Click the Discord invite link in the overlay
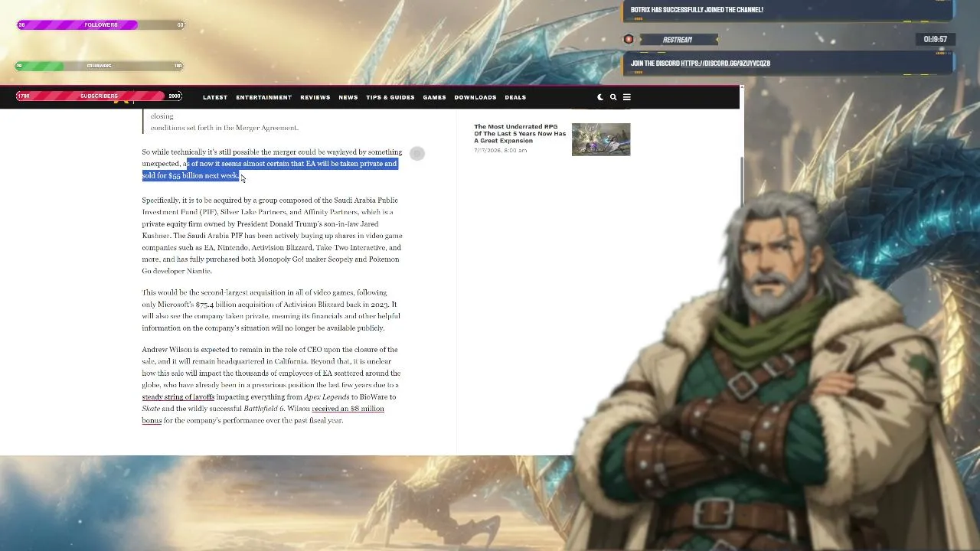This screenshot has height=551, width=980. click(x=725, y=64)
